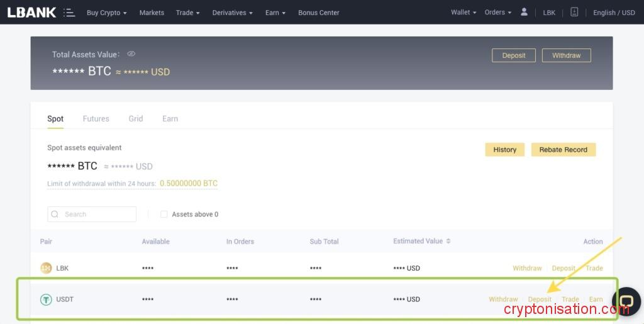The height and width of the screenshot is (324, 644).
Task: Open the hamburger menu next to logo
Action: [x=69, y=13]
